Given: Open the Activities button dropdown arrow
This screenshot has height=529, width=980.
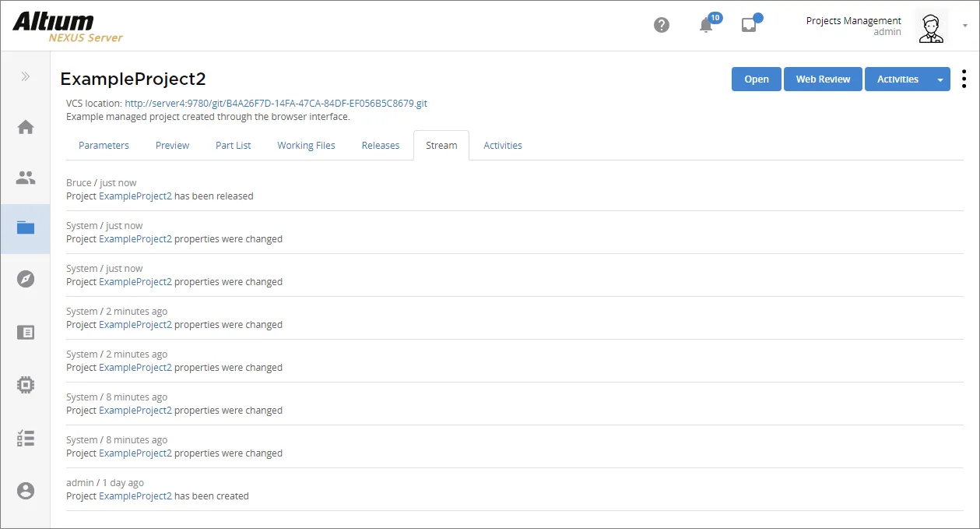Looking at the screenshot, I should tap(940, 79).
